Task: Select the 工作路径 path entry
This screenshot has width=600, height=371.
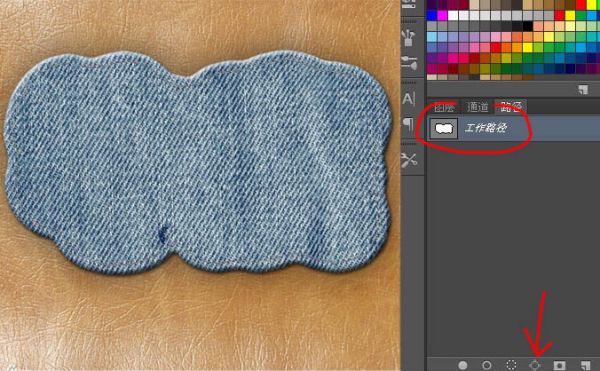Action: pyautogui.click(x=514, y=128)
